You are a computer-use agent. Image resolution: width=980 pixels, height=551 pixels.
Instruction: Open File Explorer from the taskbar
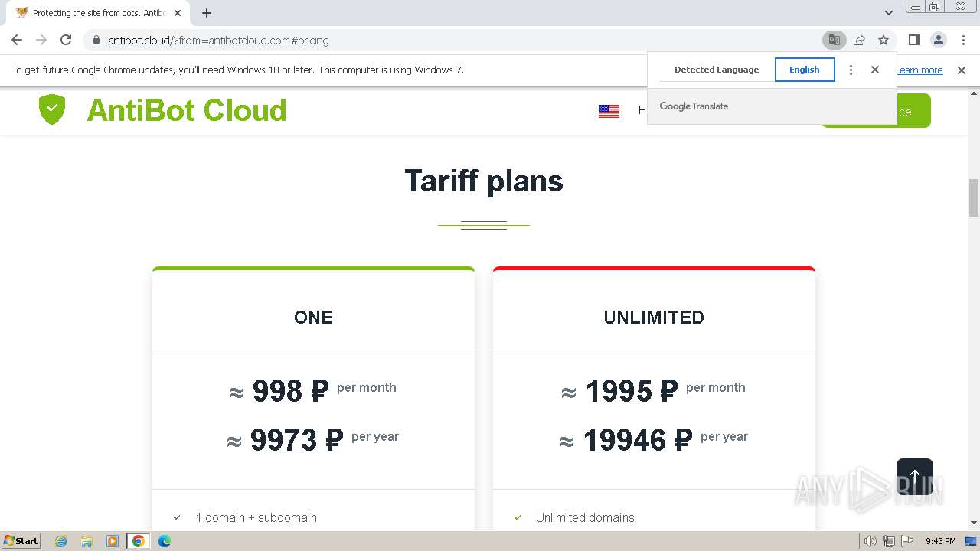click(87, 541)
